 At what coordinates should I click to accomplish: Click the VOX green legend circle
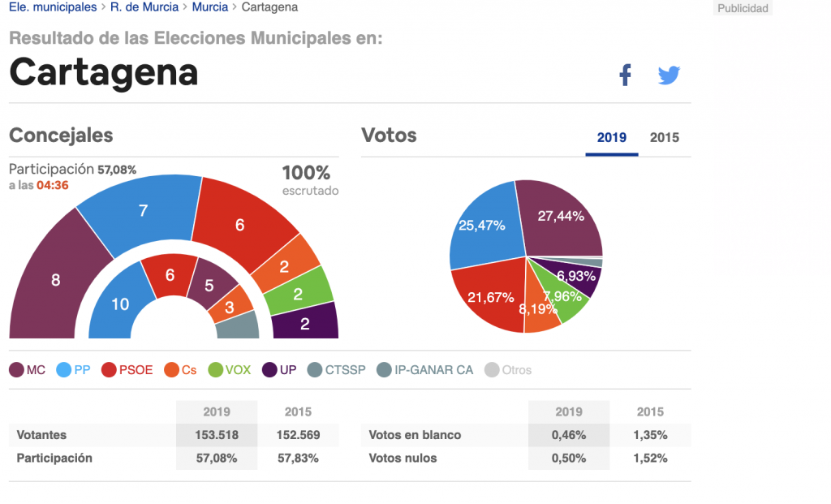[x=216, y=370]
